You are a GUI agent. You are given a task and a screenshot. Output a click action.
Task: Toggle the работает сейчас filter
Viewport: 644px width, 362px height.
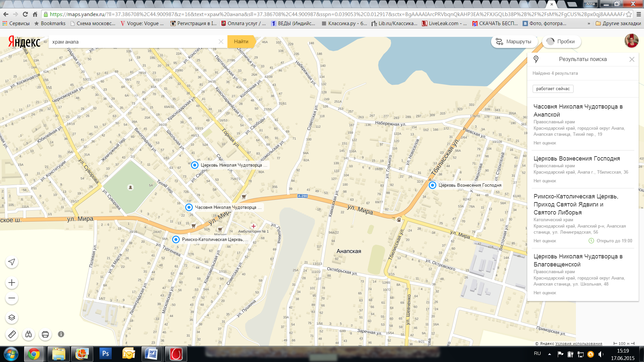[x=553, y=89]
